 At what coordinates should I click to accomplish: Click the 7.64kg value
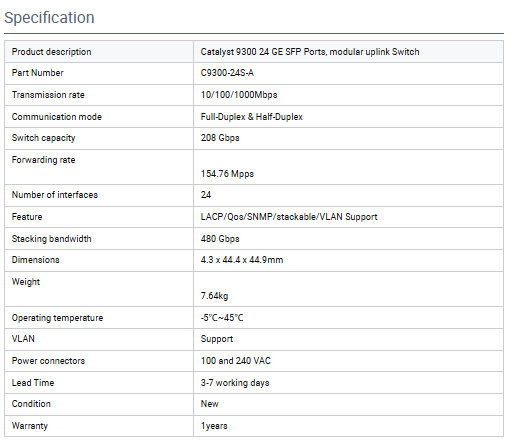tap(214, 296)
